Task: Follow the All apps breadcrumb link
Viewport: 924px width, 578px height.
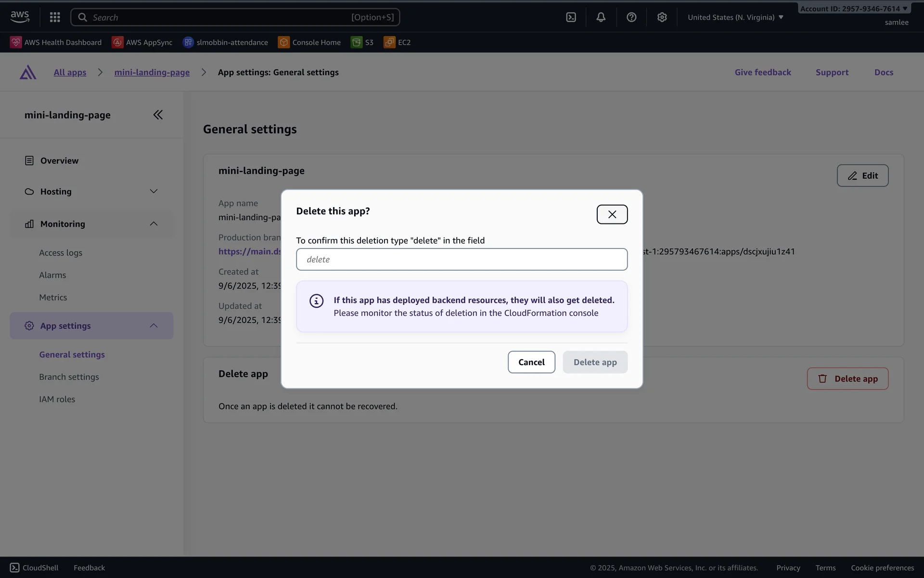Action: [70, 72]
